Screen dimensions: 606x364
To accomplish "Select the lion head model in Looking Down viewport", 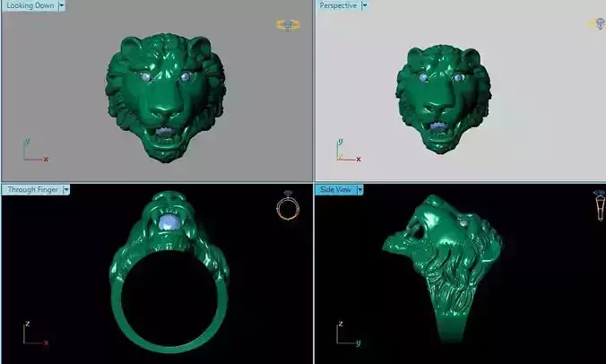I will tap(166, 97).
